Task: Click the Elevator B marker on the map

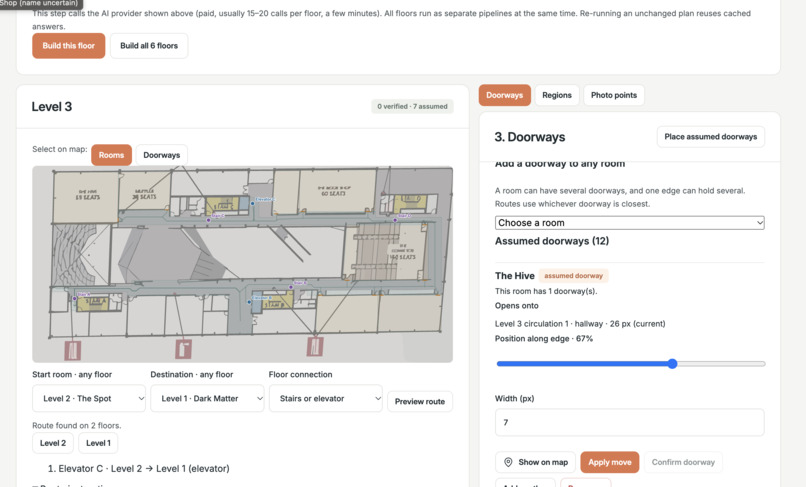Action: [249, 302]
